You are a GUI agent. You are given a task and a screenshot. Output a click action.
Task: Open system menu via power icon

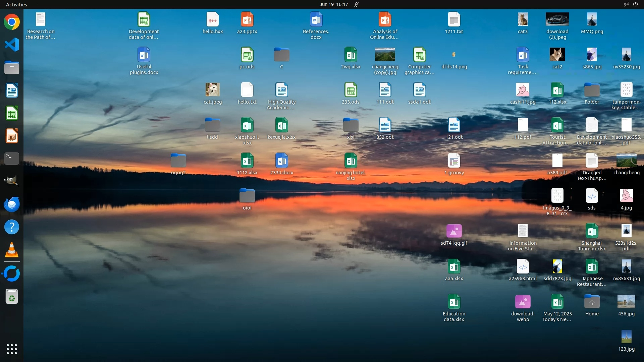pos(635,4)
